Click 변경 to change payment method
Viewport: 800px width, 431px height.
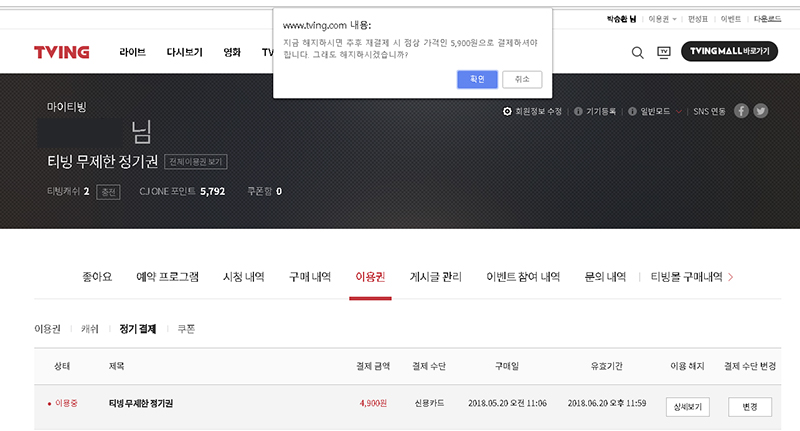(749, 407)
